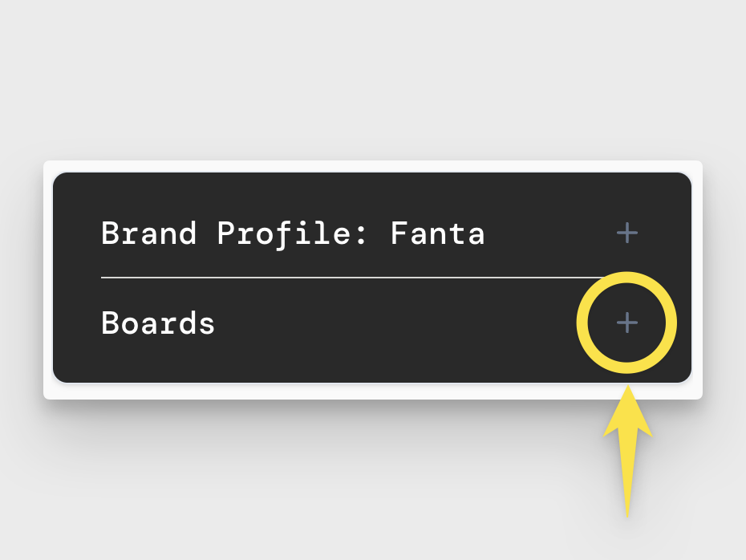The height and width of the screenshot is (560, 746).
Task: Tap the bottom plus icon in the panel
Action: [x=626, y=323]
